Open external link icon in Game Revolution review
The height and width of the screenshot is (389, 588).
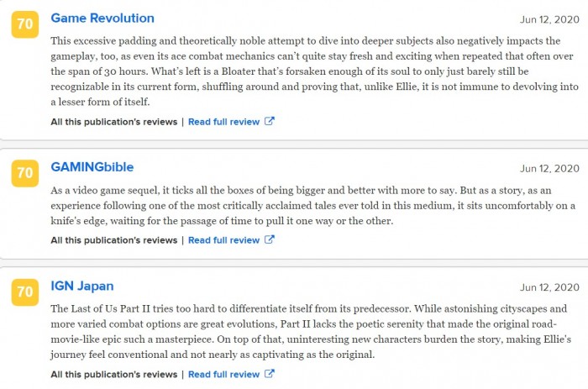coord(270,121)
